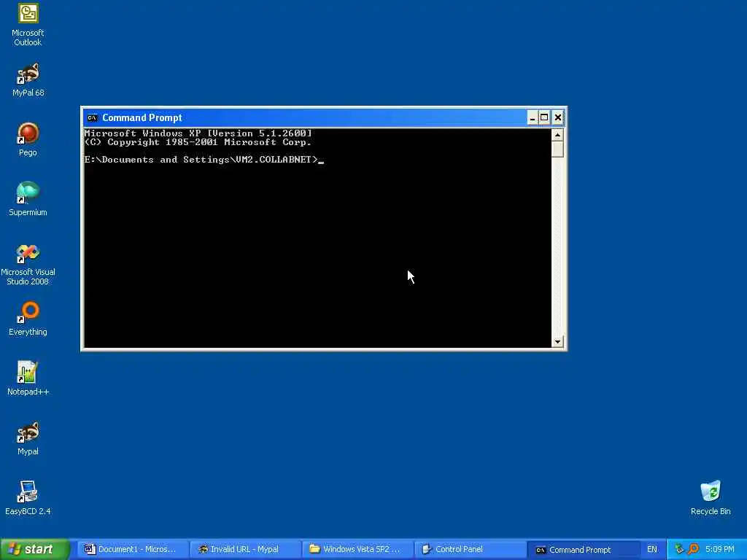Click the Command Prompt scrollbar thumb
This screenshot has width=747, height=560.
tap(557, 149)
